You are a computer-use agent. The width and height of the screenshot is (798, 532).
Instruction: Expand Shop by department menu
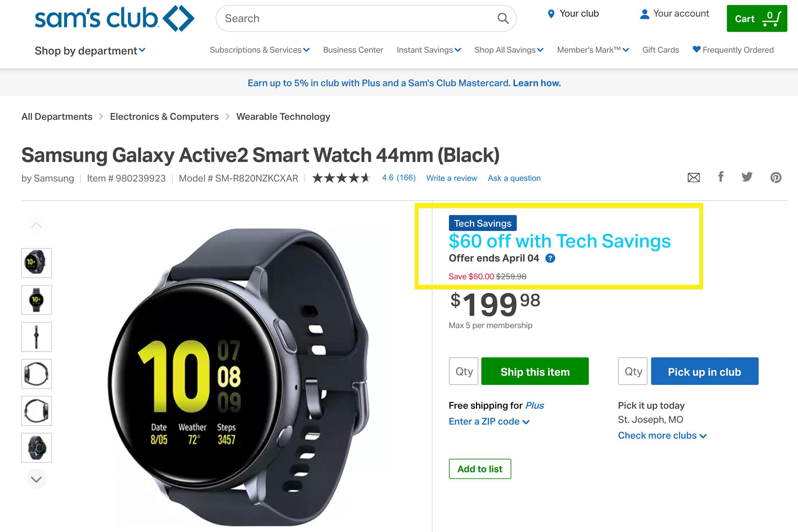click(x=90, y=51)
